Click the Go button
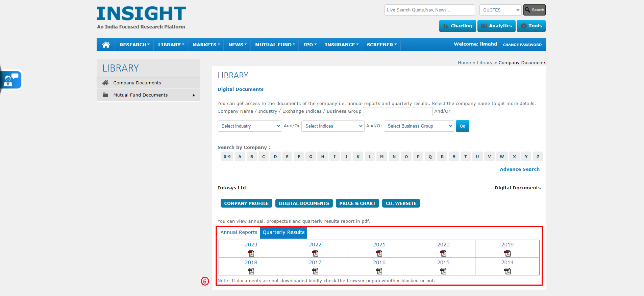This screenshot has height=296, width=644. click(x=463, y=126)
